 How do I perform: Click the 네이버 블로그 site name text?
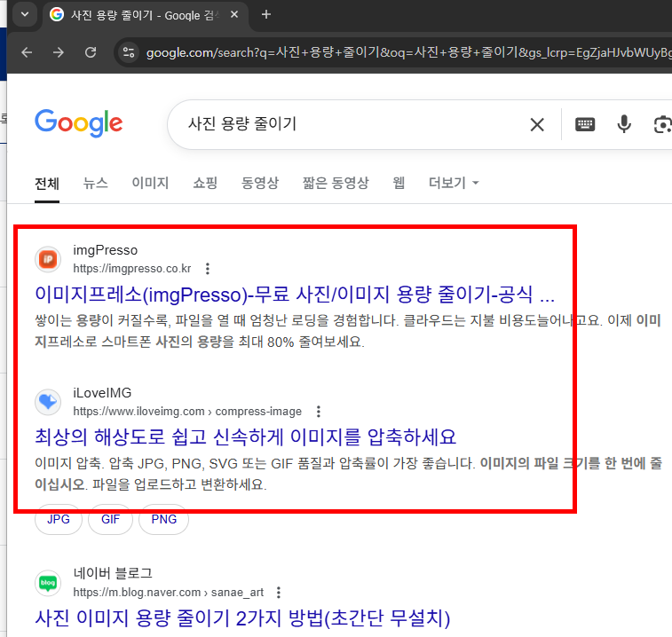coord(113,573)
